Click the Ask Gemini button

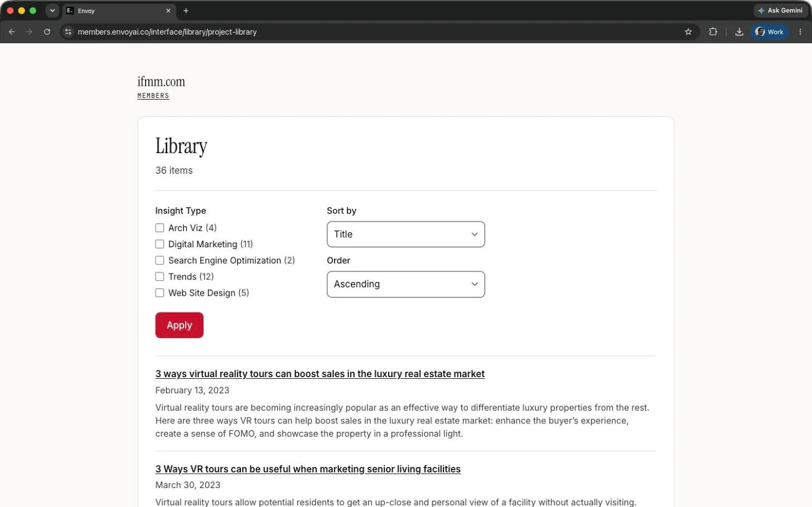(780, 10)
